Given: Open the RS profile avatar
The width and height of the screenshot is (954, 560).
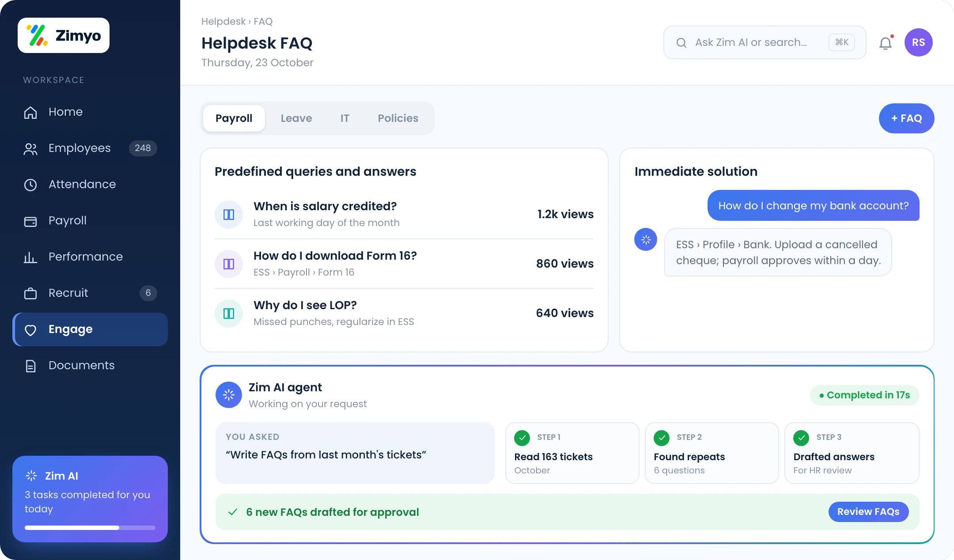Looking at the screenshot, I should coord(919,42).
